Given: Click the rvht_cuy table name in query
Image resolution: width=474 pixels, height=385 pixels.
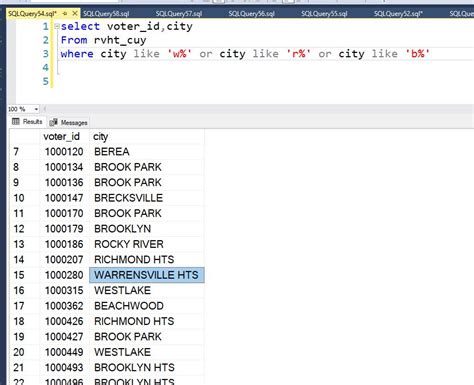Looking at the screenshot, I should click(x=120, y=40).
